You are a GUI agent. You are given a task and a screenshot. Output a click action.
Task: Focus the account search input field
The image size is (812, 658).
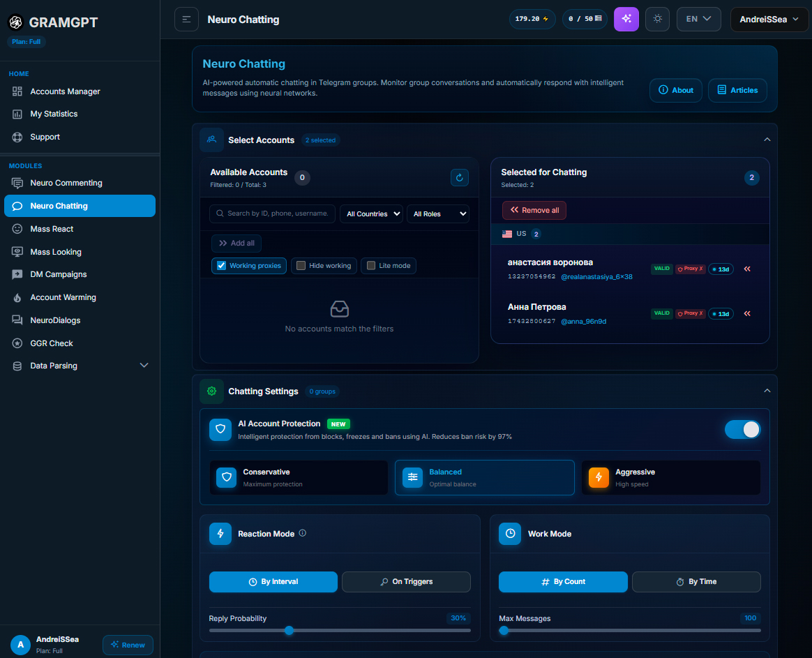(272, 214)
